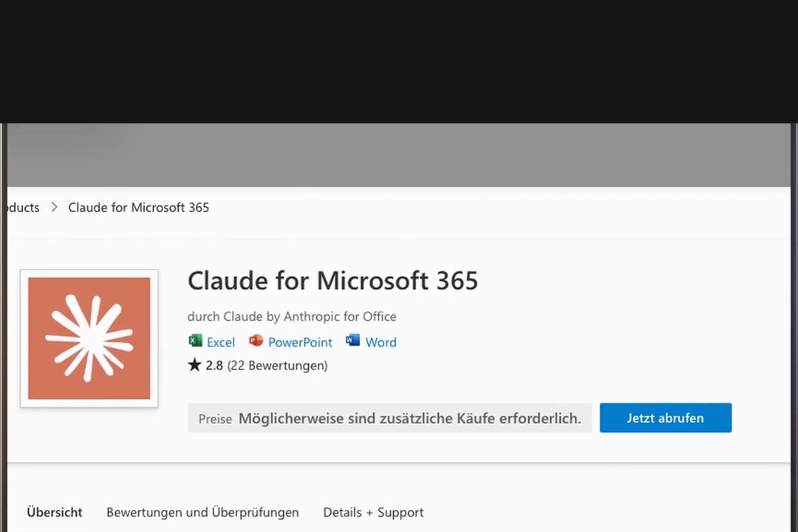Switch to Bewertungen und Überprüfungen tab
The height and width of the screenshot is (532, 798).
[x=202, y=512]
